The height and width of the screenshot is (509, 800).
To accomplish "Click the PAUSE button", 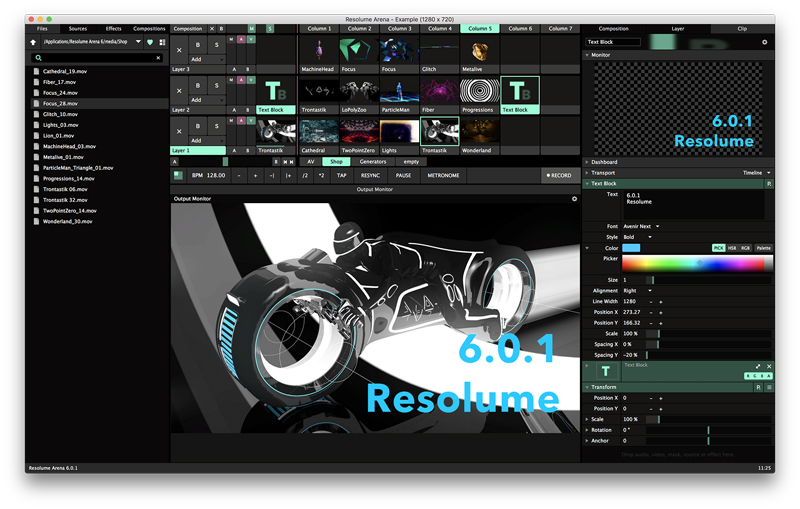I will pyautogui.click(x=403, y=175).
